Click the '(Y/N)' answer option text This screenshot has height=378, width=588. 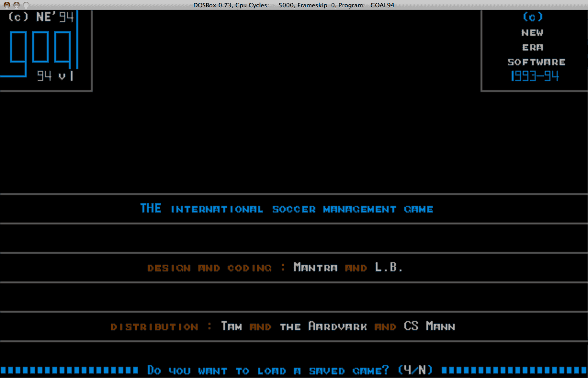[x=415, y=370]
